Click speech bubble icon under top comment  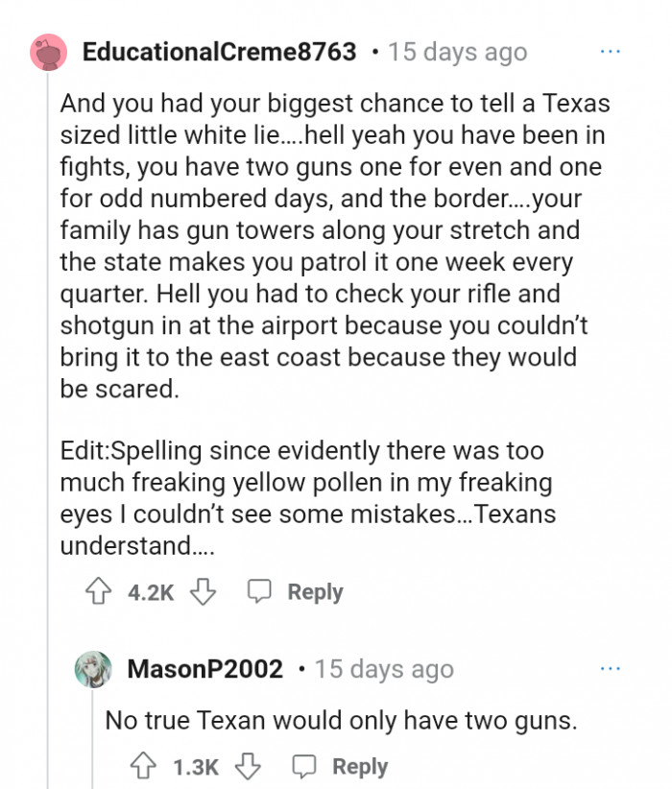[x=260, y=592]
